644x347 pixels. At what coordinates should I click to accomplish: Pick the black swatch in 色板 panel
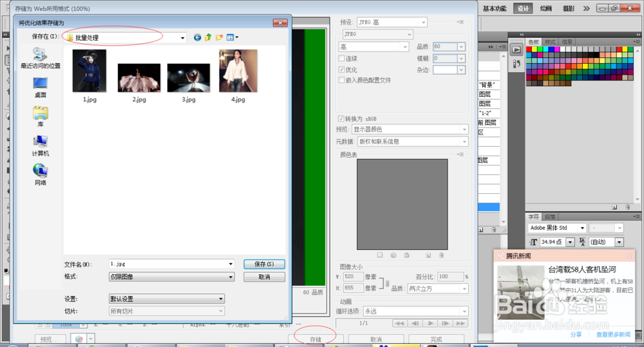click(596, 55)
